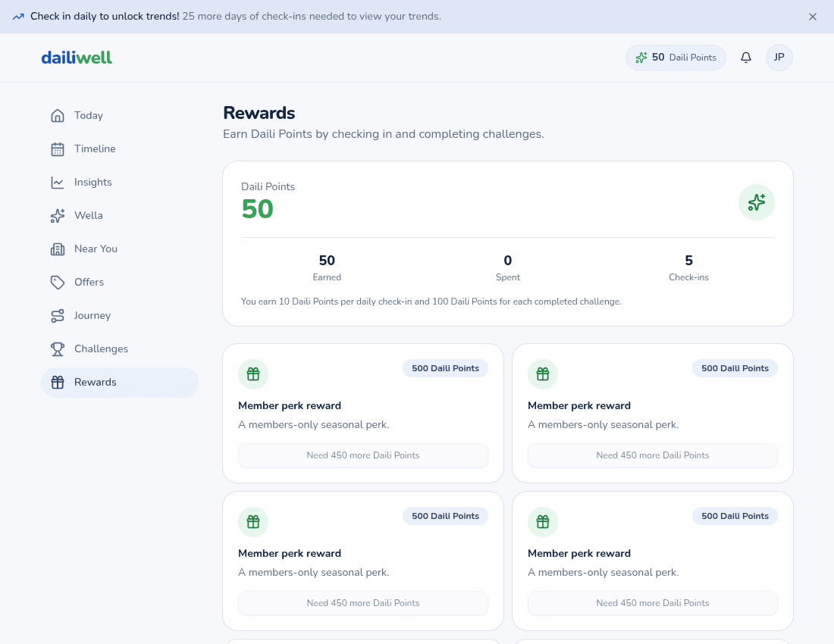
Task: Dismiss the check-in trends banner
Action: (x=812, y=17)
